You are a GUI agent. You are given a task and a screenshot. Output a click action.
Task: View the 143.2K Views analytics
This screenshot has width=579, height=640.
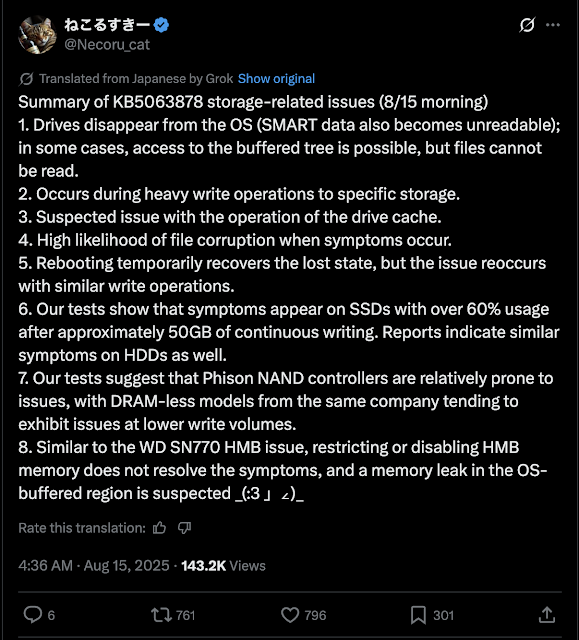coord(223,566)
